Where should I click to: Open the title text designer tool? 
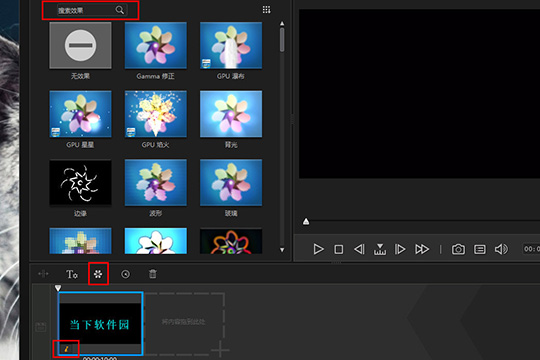tap(72, 274)
